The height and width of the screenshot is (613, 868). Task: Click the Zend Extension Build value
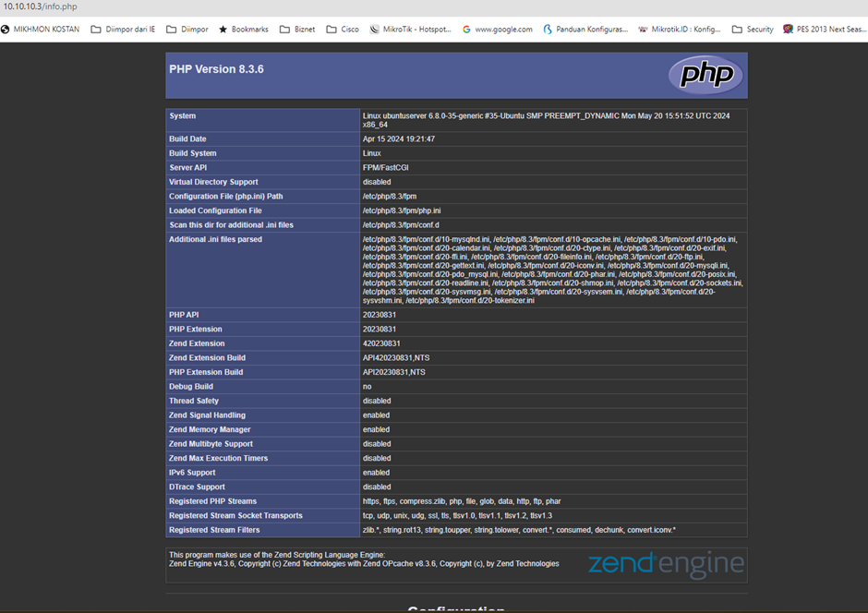point(394,358)
